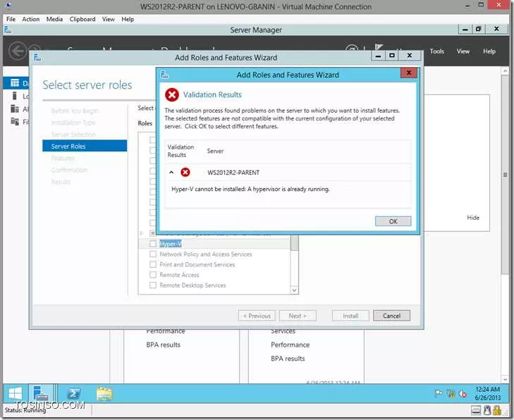Open the File menu of VM Connection
The image size is (514, 420).
tap(11, 19)
